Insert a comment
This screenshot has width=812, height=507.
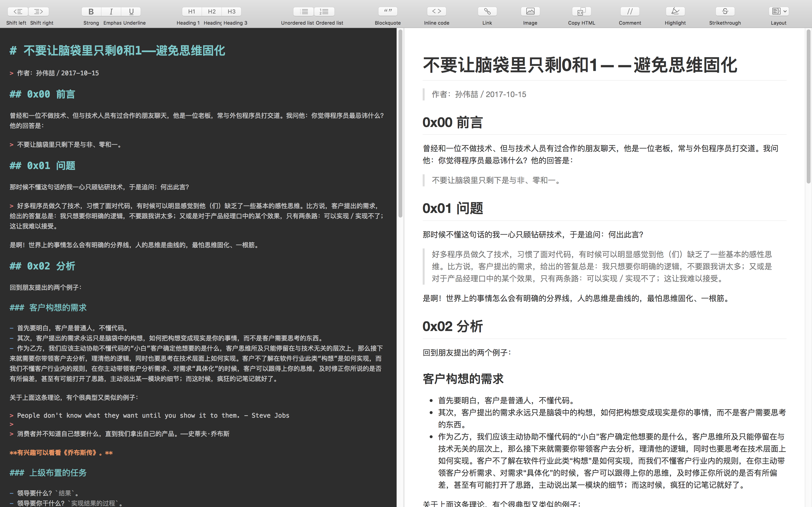click(630, 11)
